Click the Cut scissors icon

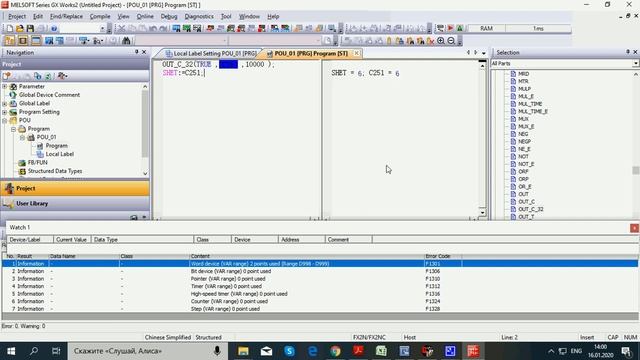121,29
